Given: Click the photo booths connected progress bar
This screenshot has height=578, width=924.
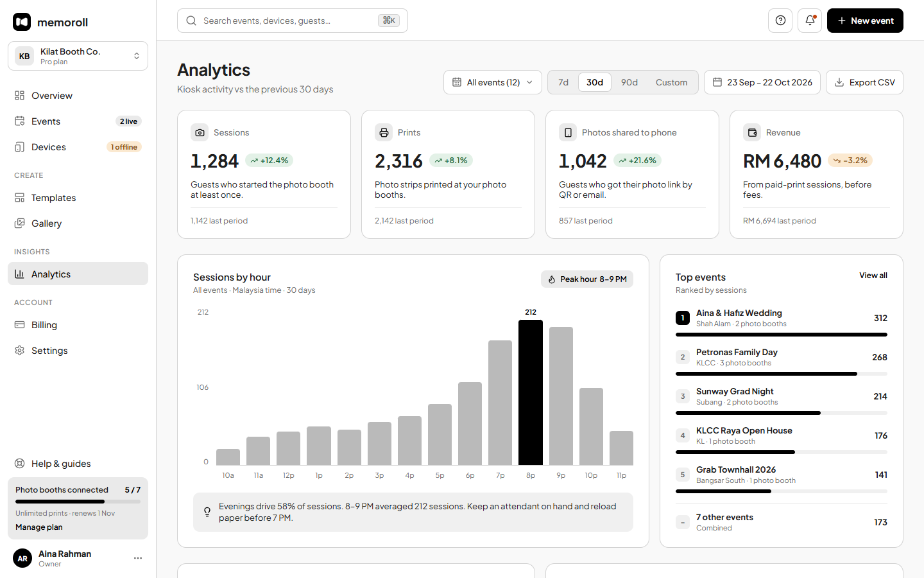Looking at the screenshot, I should 78,502.
